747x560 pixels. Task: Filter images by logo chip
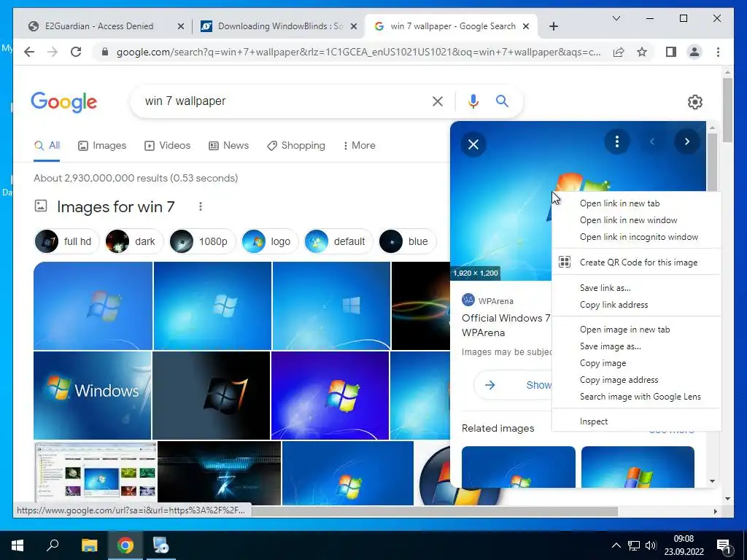tap(270, 241)
